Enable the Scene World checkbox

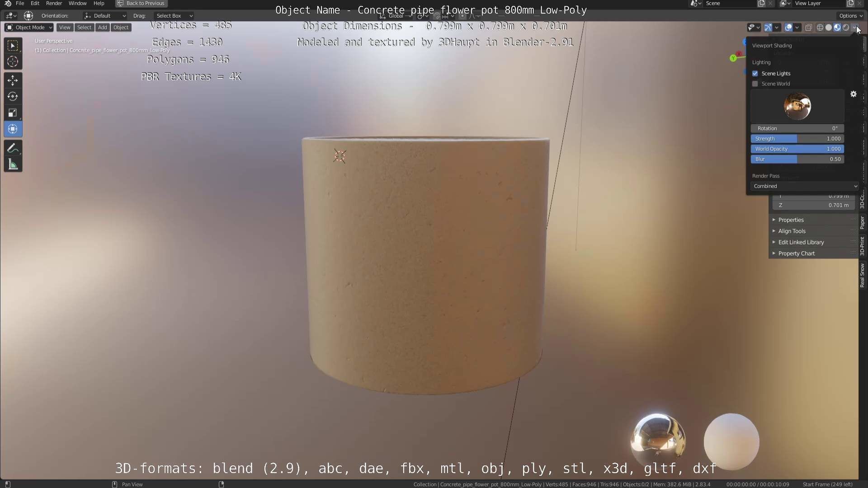point(755,84)
